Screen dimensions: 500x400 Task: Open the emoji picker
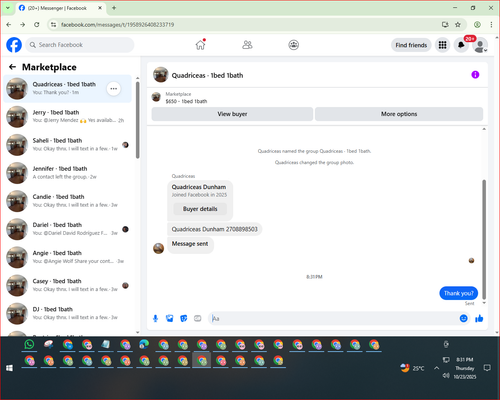pyautogui.click(x=463, y=319)
